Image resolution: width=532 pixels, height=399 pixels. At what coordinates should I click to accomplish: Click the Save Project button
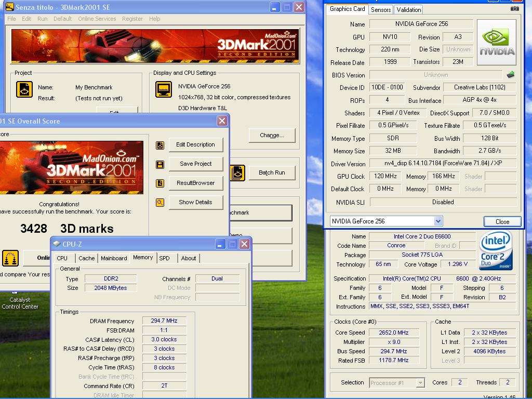(196, 164)
